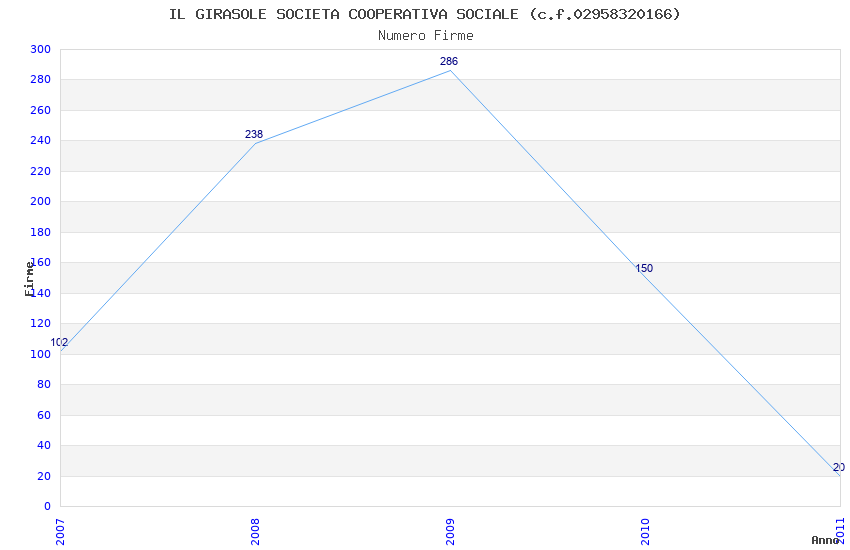The image size is (850, 550).
Task: Click the Anno axis title
Action: (825, 540)
